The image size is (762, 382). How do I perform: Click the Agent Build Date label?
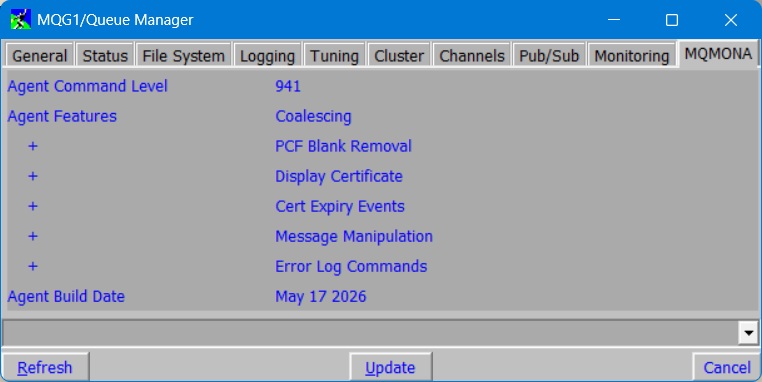coord(66,296)
